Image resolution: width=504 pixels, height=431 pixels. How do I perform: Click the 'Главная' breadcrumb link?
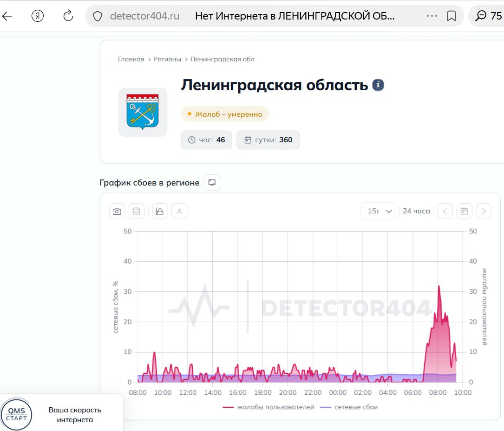pos(131,59)
